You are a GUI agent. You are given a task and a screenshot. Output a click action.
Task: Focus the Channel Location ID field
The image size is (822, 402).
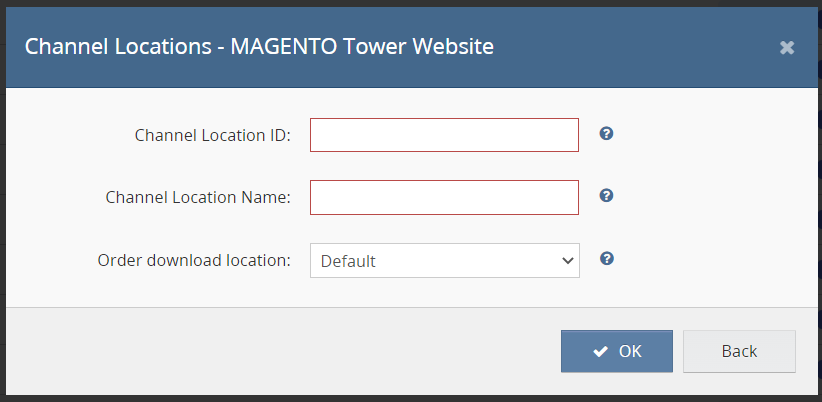[x=445, y=135]
